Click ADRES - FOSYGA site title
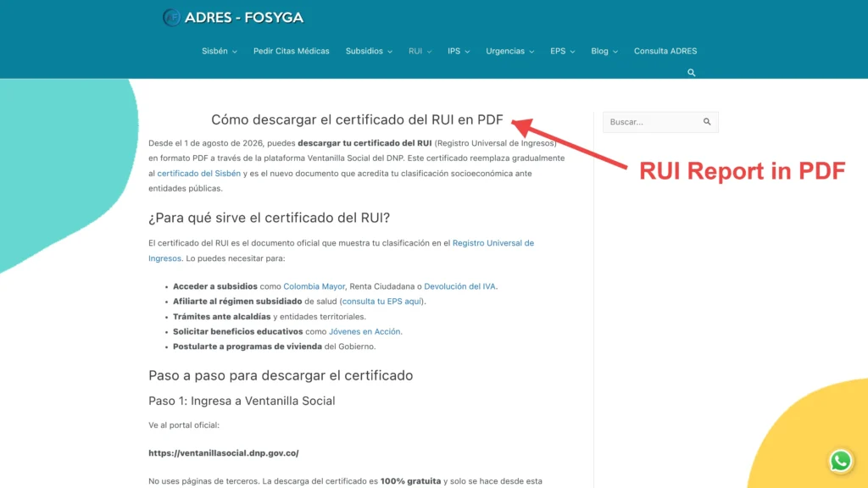This screenshot has height=488, width=868. point(243,18)
